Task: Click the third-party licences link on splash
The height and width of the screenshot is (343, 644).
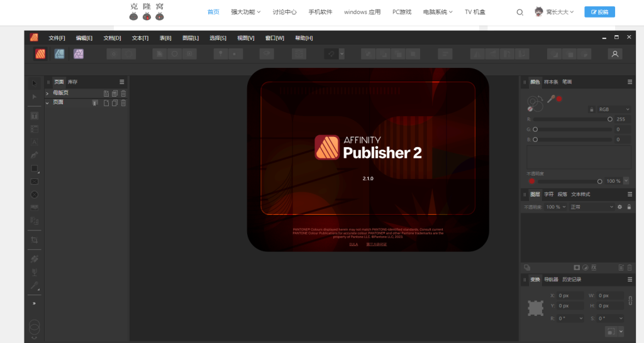Action: [x=377, y=244]
